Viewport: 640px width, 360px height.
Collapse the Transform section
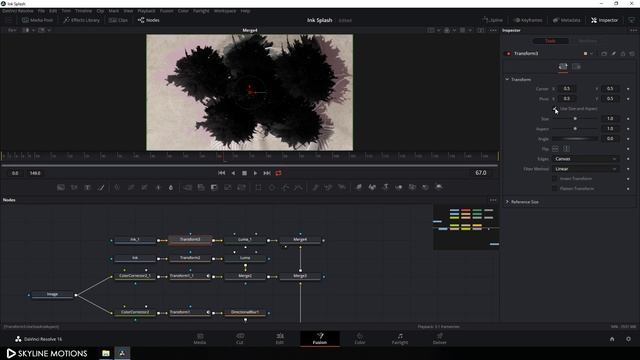507,79
